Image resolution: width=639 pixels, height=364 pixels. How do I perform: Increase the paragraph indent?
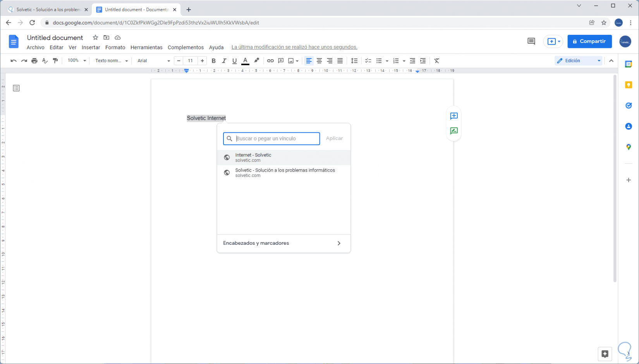(423, 61)
